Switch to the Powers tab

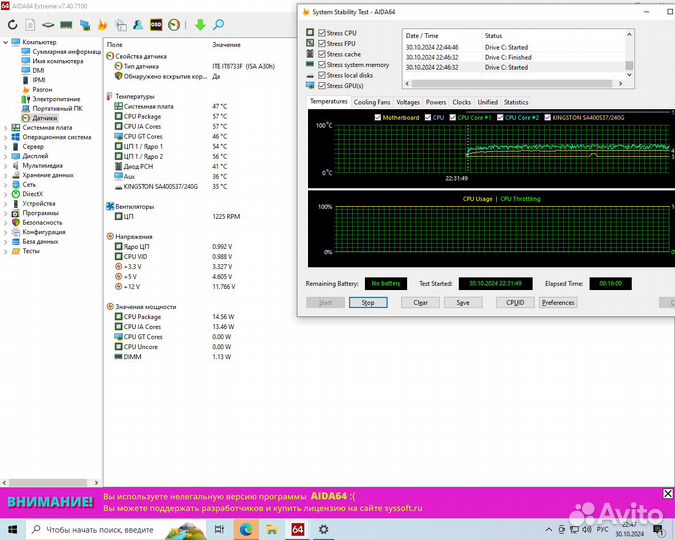coord(436,102)
